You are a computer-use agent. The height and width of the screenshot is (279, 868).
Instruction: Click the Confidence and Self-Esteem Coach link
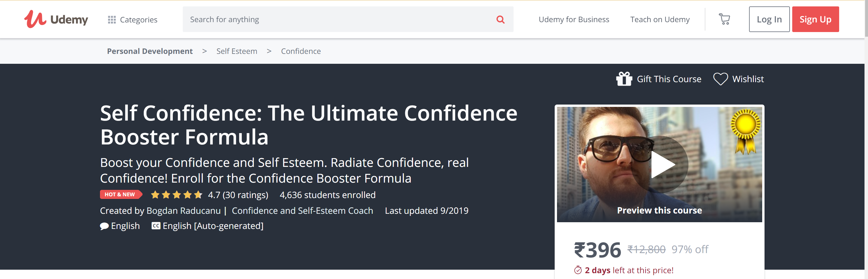click(x=302, y=211)
